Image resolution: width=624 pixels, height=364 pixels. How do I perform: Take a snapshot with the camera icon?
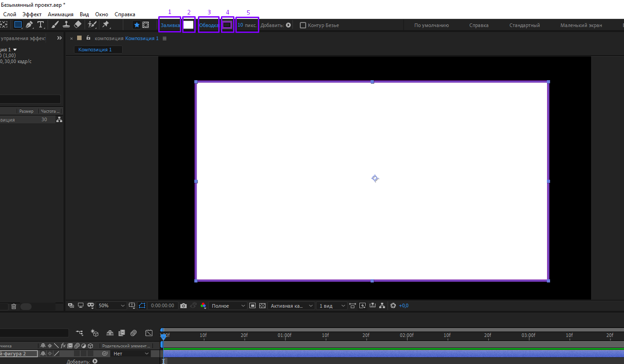click(x=184, y=306)
